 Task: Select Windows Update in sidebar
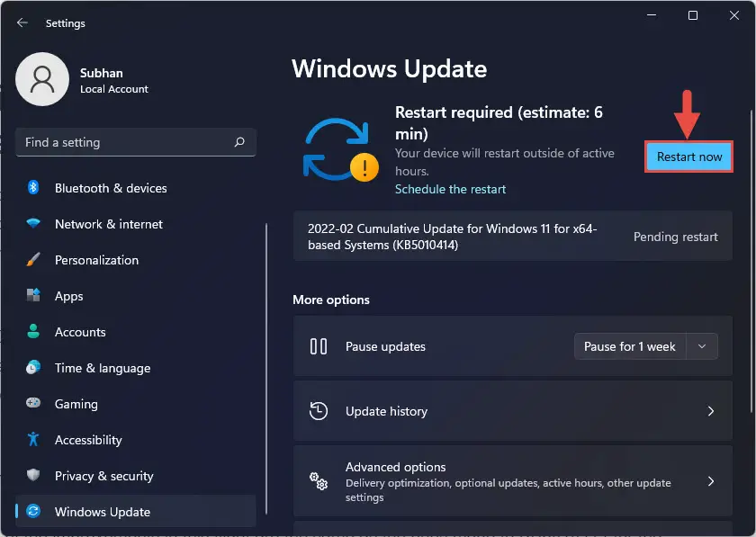click(102, 512)
